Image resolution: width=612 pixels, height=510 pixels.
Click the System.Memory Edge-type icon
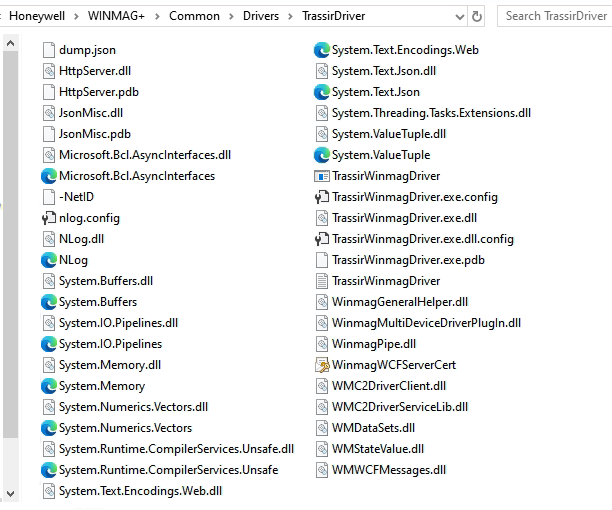click(49, 386)
